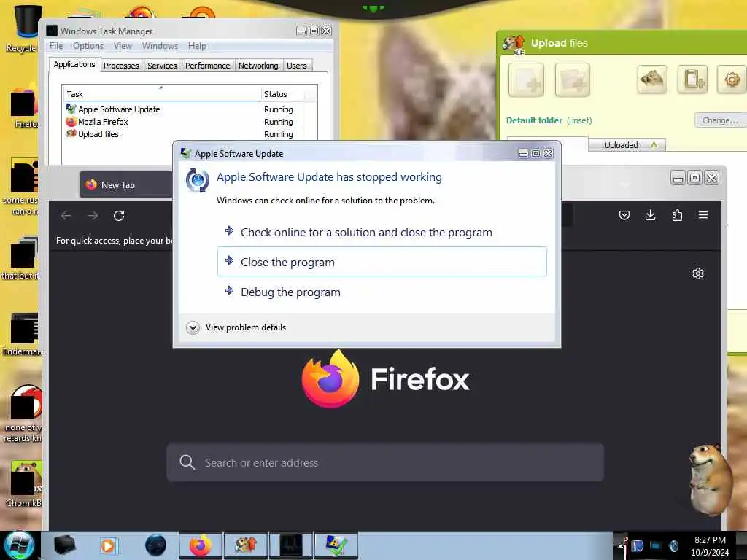Click the Windows Start orb
Screen dimensions: 747x560
[18, 545]
